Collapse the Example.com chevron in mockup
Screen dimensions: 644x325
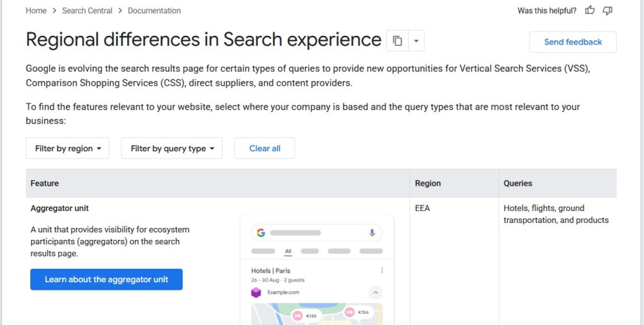click(375, 293)
